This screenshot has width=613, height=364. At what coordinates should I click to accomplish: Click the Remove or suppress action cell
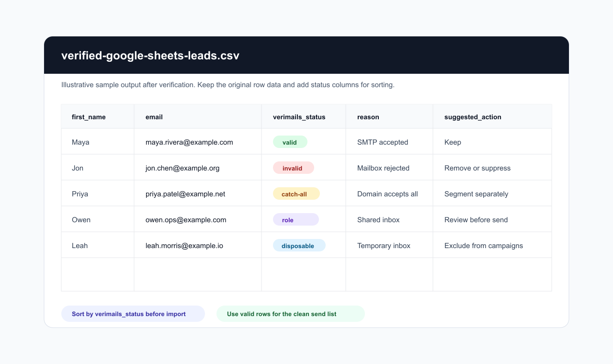[492, 168]
